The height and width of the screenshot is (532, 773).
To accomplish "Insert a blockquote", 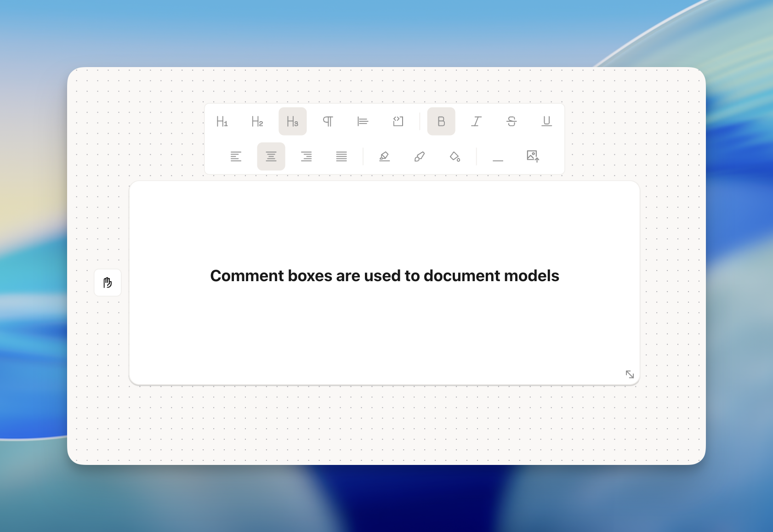I will [363, 121].
